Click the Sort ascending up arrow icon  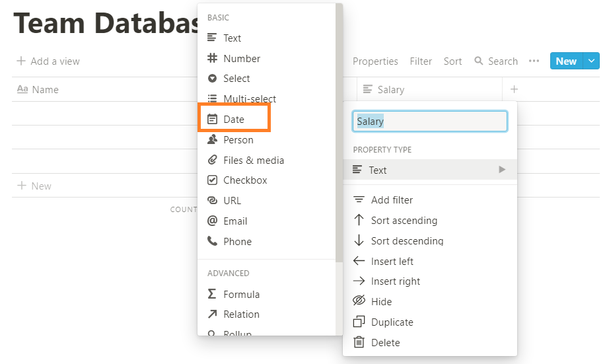(x=359, y=220)
